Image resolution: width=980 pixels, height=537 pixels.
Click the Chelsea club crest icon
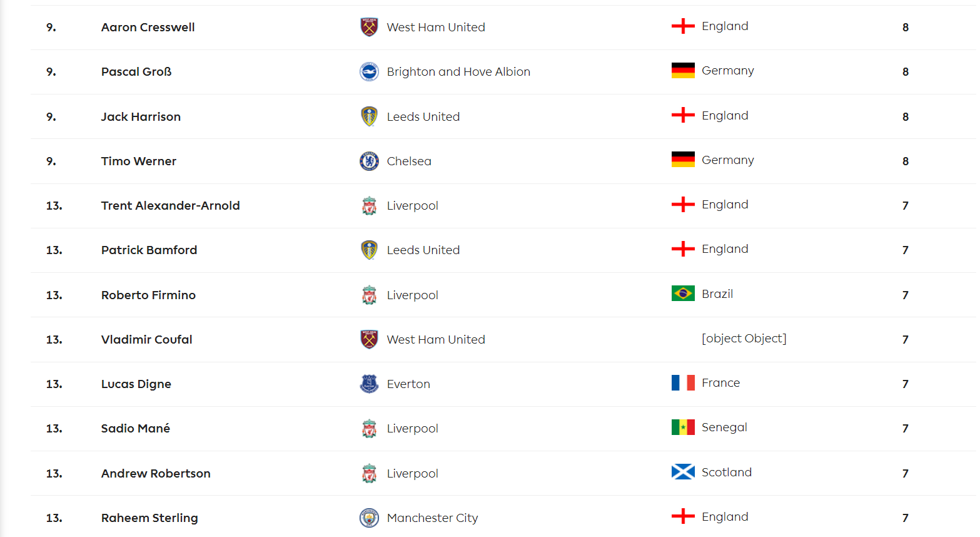coord(369,161)
